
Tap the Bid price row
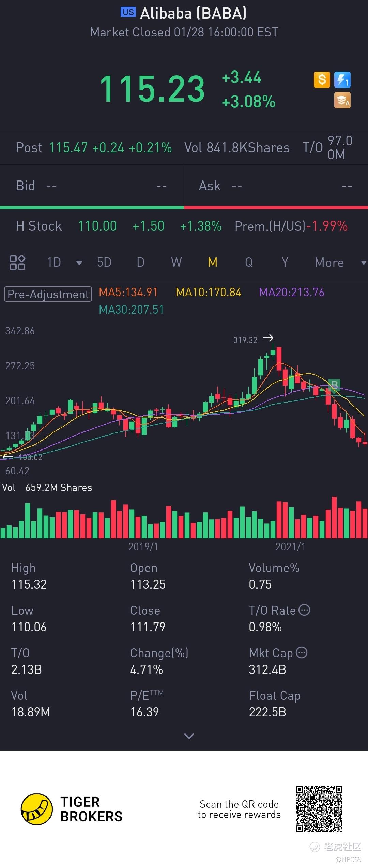[91, 186]
